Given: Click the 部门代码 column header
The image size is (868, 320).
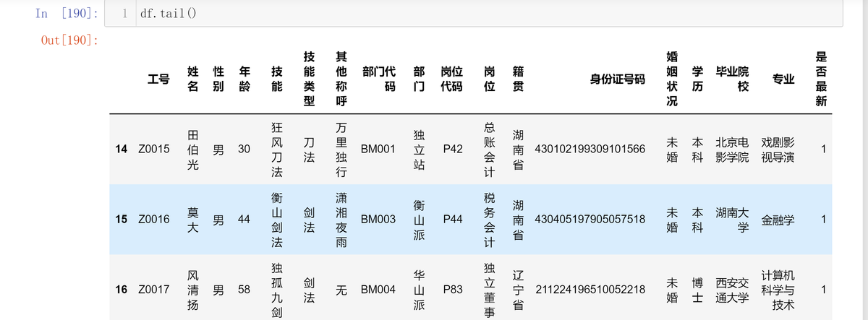Looking at the screenshot, I should [x=379, y=79].
